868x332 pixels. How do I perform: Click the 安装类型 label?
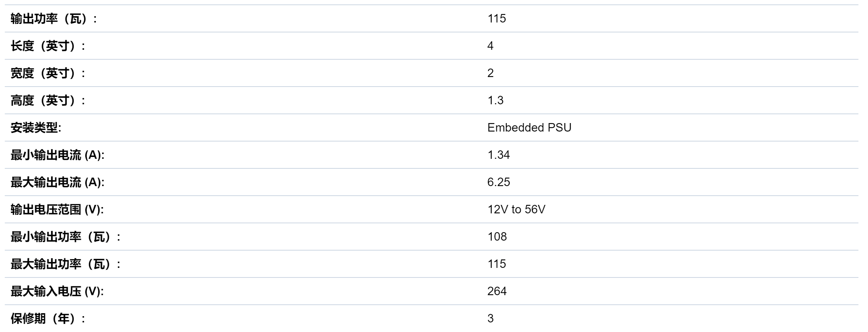click(x=36, y=127)
